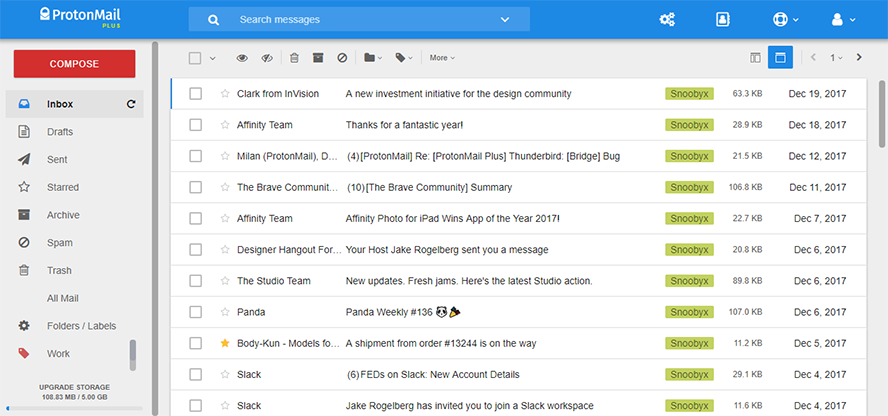Open the page number 1 dropdown
Viewport: 888px width, 416px height.
point(836,58)
